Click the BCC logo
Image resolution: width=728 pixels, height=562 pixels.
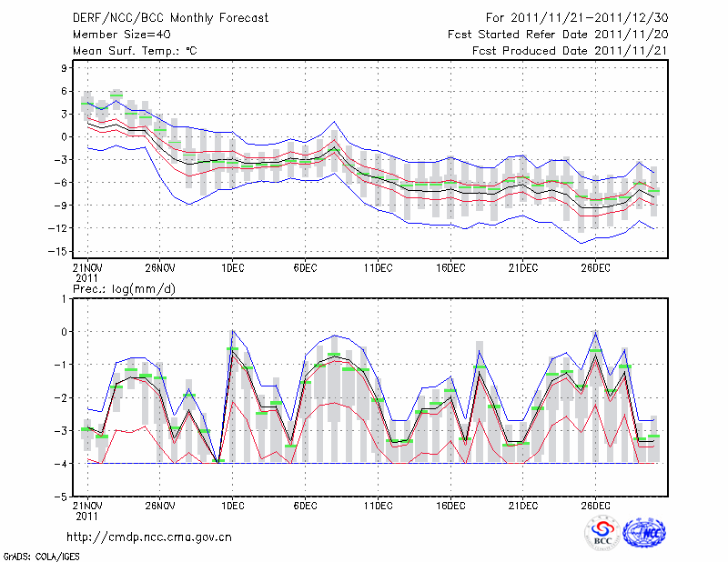(602, 533)
